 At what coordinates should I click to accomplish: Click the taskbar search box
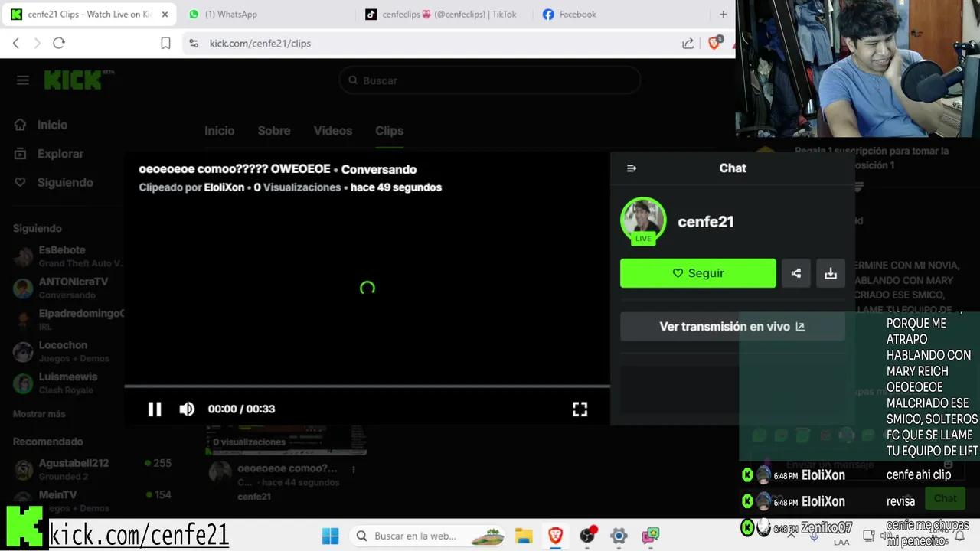pos(429,536)
